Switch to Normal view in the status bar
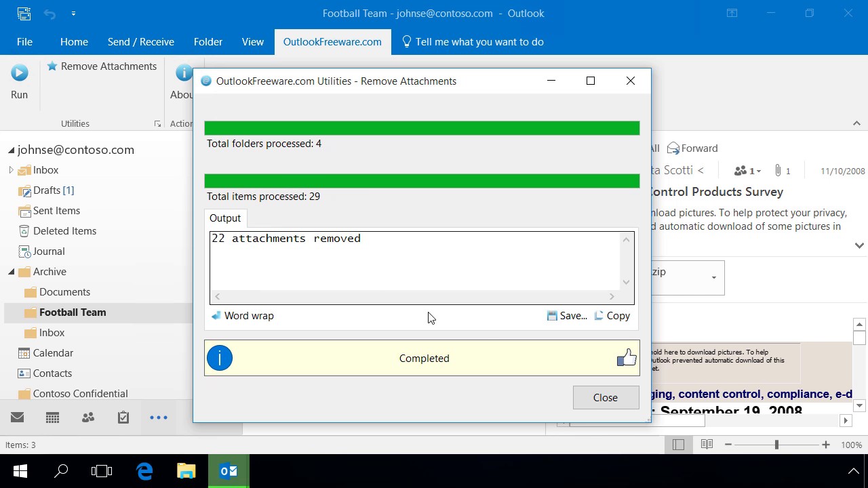 [678, 445]
